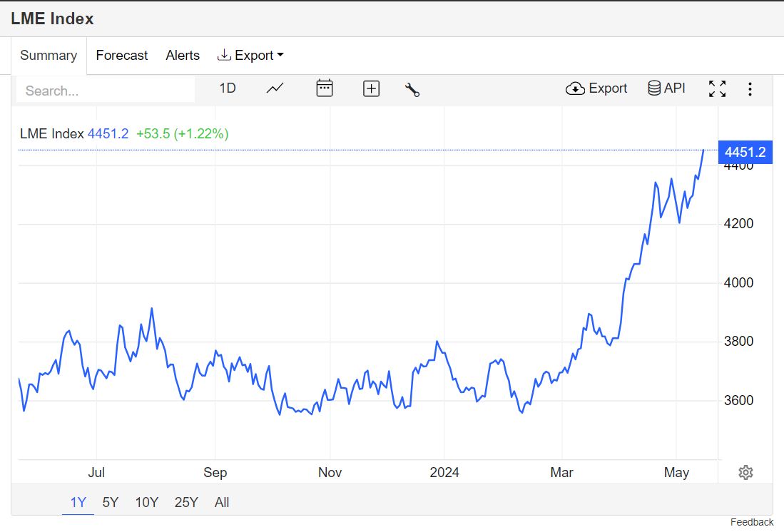Click the 3800 price axis label

point(738,342)
